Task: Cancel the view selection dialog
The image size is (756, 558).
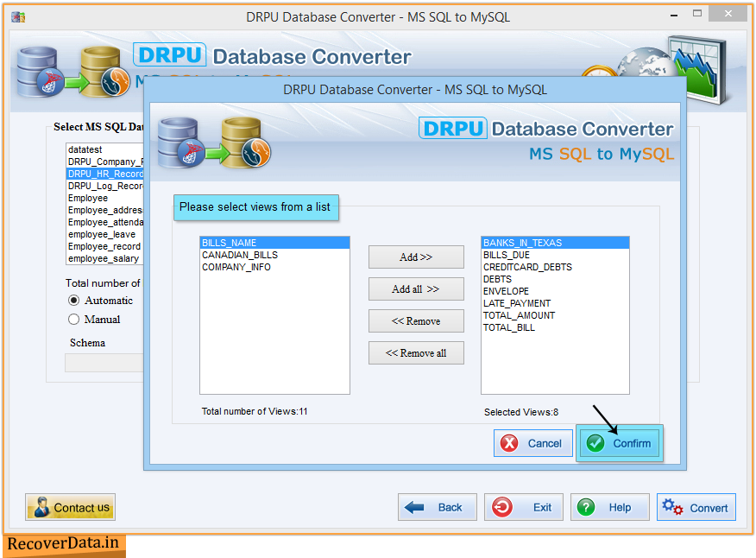Action: point(533,443)
